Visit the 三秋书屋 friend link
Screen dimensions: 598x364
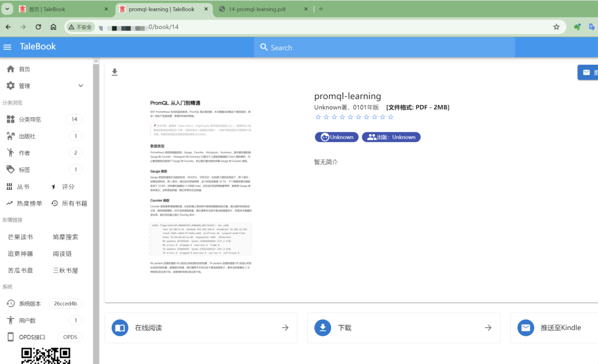[x=65, y=271]
